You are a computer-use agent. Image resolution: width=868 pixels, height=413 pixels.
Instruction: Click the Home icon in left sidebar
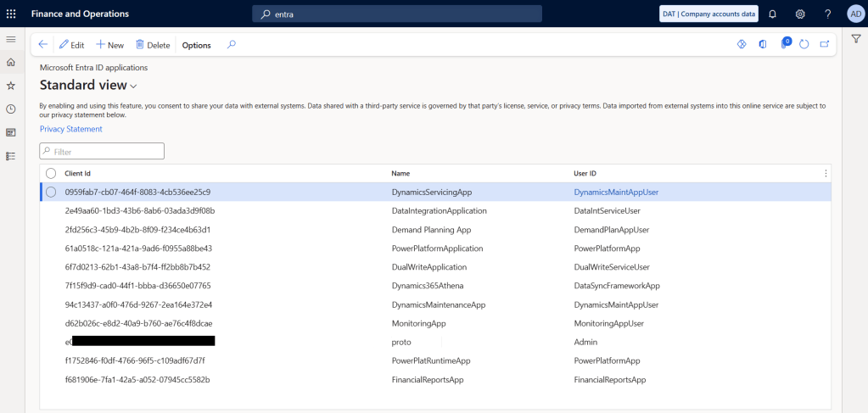click(x=11, y=63)
